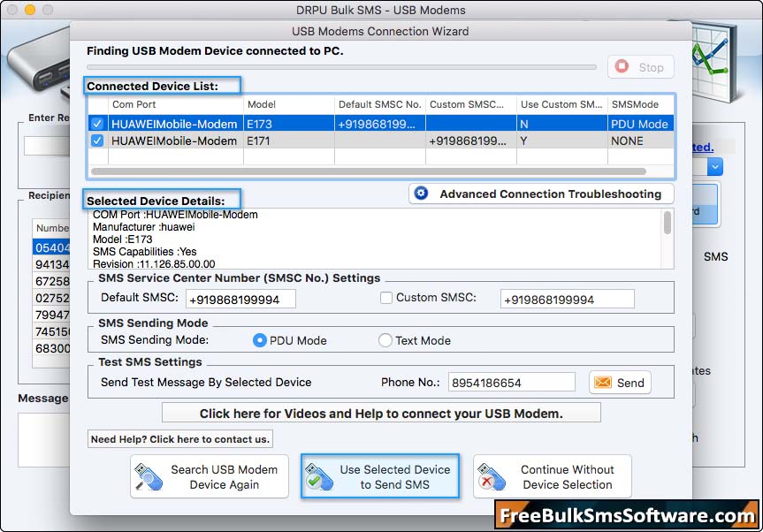The image size is (763, 532).
Task: Click the Manufacturer :huawei detail line
Action: click(143, 227)
